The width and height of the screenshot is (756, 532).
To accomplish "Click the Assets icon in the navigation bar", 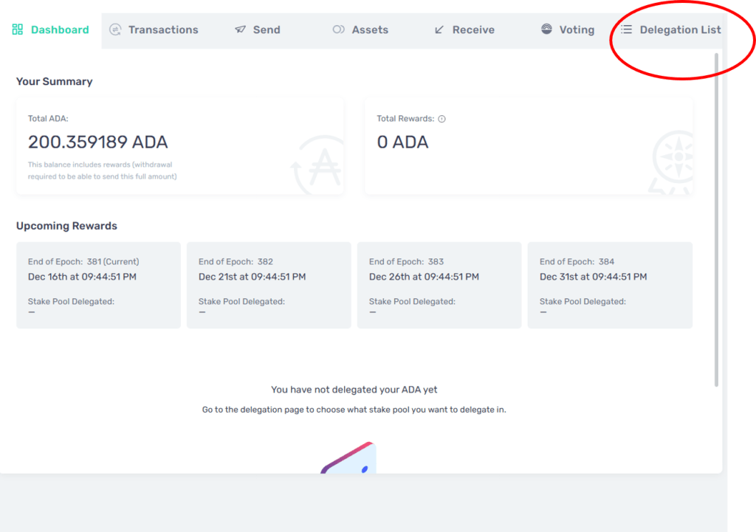I will (338, 30).
